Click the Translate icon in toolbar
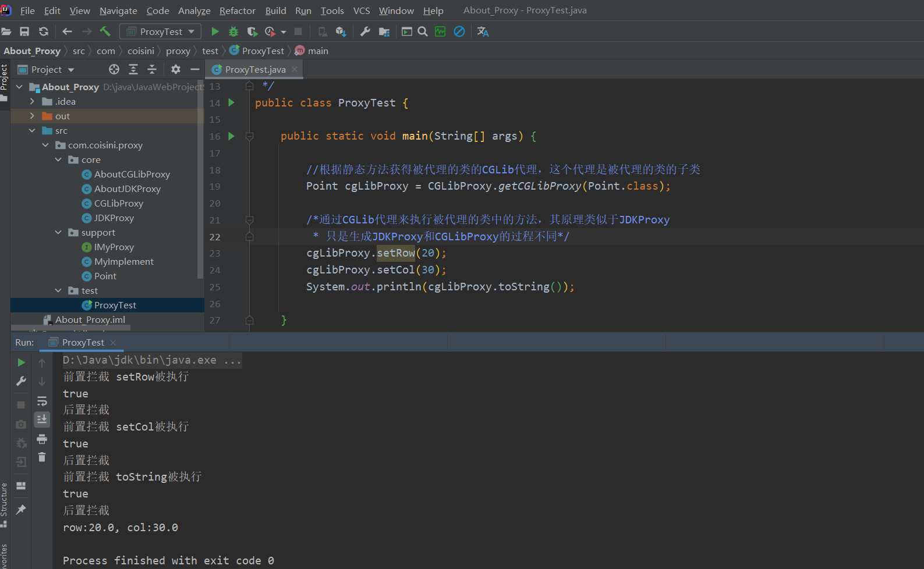 pyautogui.click(x=483, y=31)
